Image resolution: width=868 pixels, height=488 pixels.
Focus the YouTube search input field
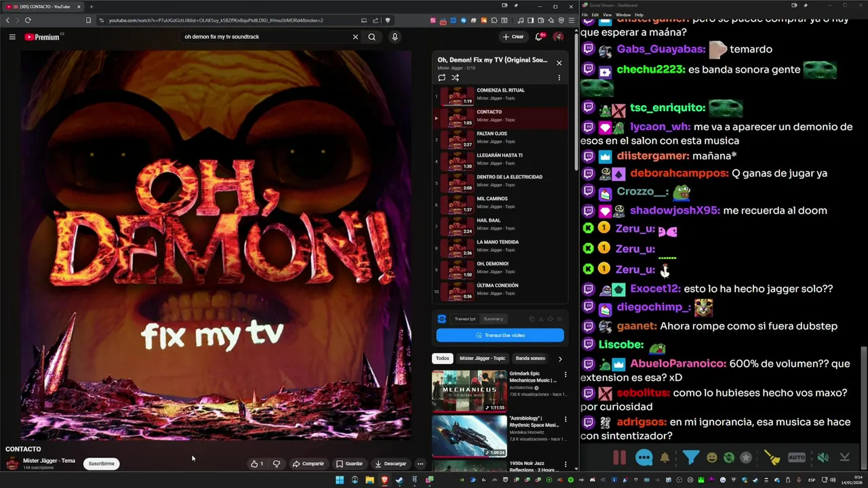tap(264, 37)
